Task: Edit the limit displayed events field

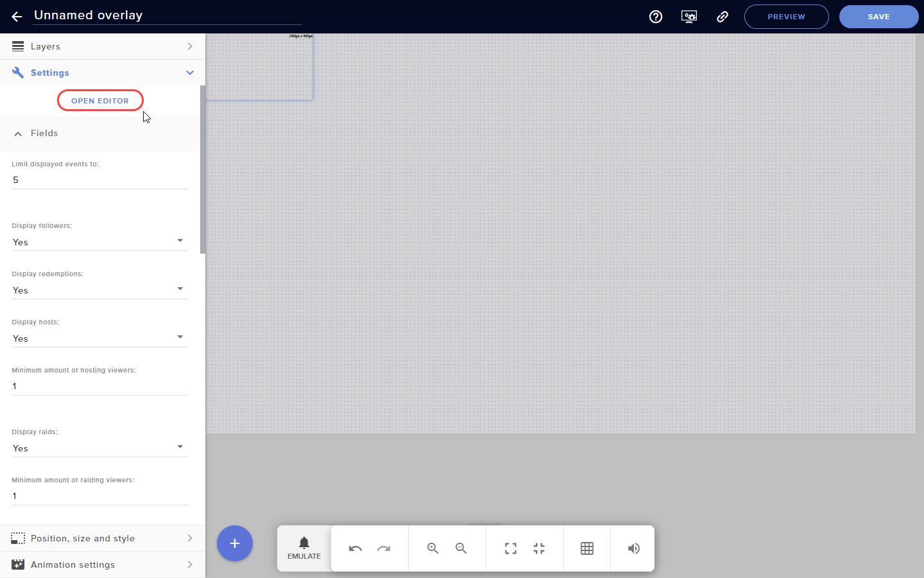Action: 100,180
